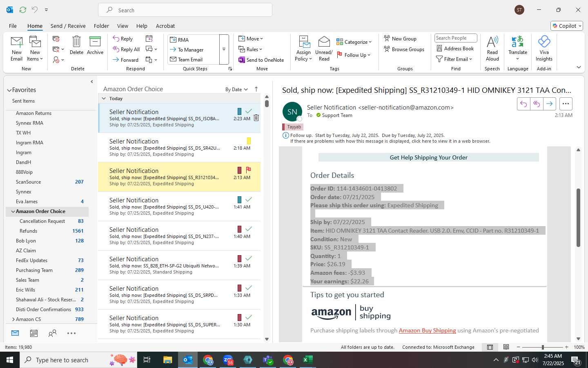
Task: Click the Mail icon in navigation bar
Action: click(x=15, y=333)
